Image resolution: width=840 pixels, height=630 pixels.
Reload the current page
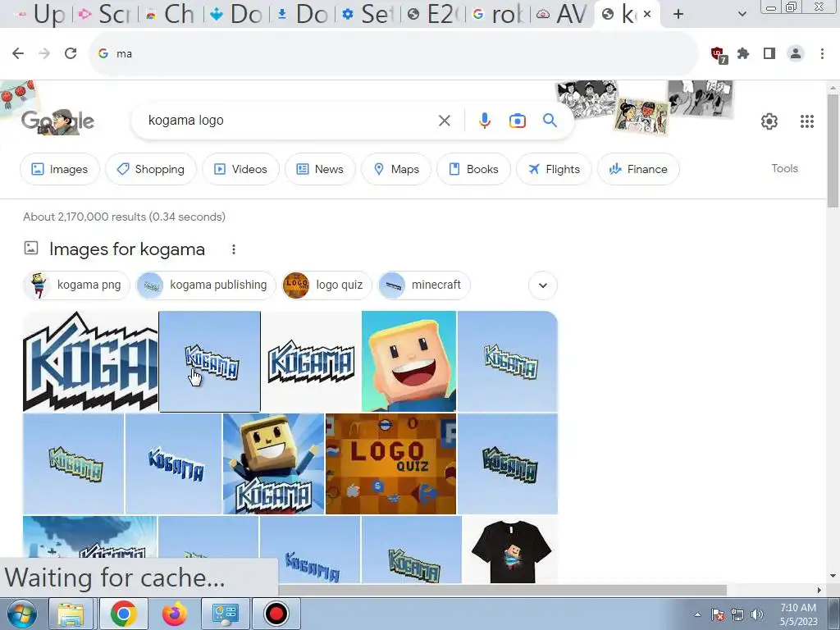click(71, 53)
